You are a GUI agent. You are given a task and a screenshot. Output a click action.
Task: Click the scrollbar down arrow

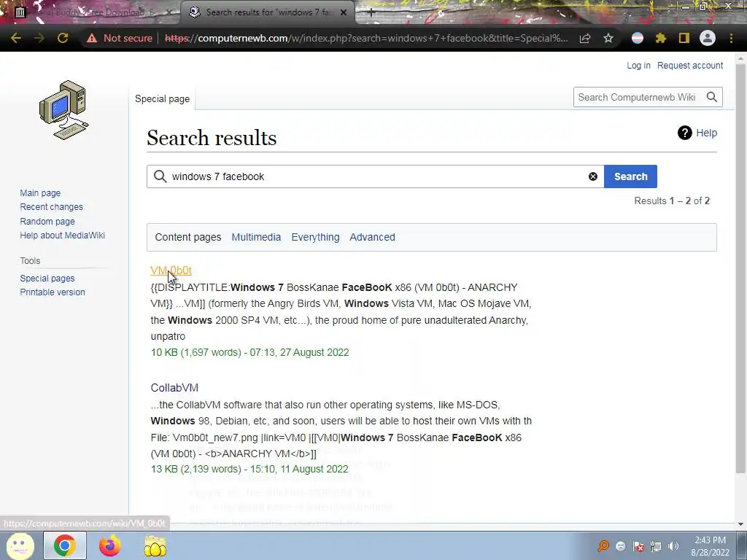pos(740,524)
